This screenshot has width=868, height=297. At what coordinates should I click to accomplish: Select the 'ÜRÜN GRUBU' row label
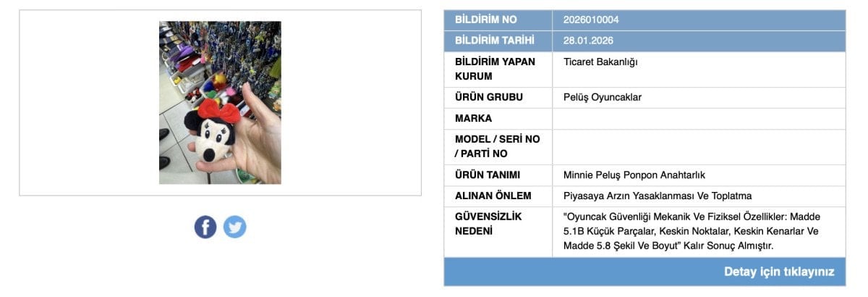[x=489, y=97]
